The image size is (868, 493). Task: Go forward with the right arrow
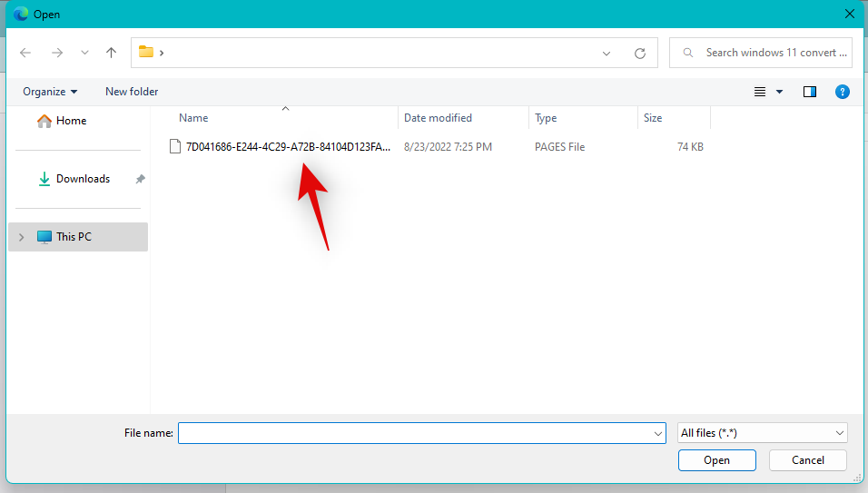click(57, 53)
